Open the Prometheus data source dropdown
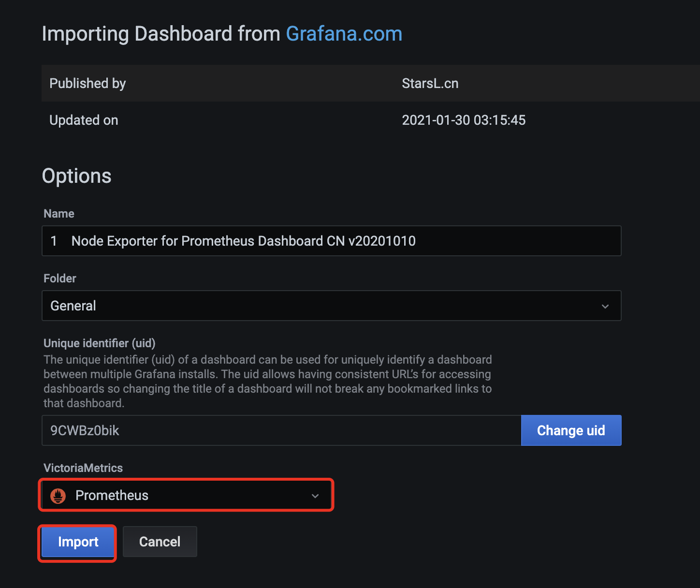700x588 pixels. (x=186, y=495)
